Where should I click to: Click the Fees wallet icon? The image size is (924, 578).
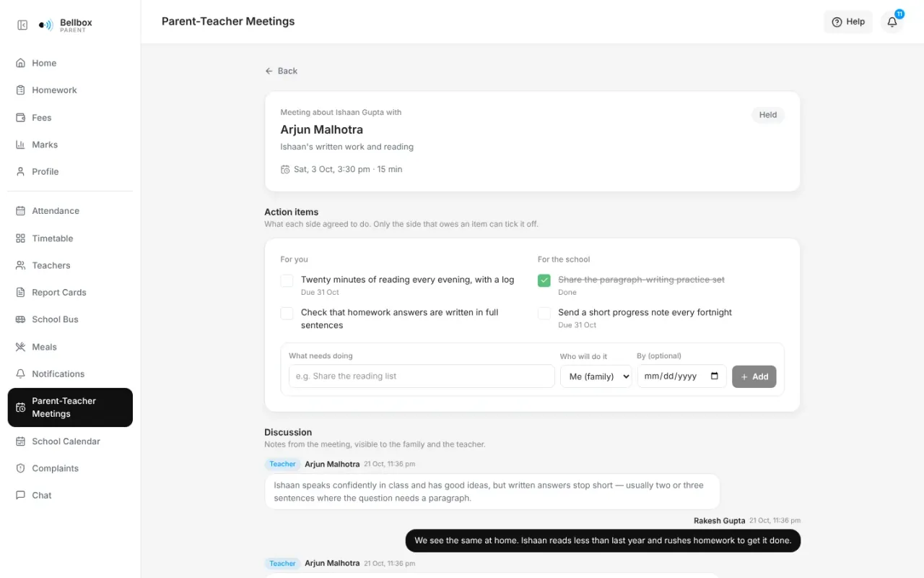click(x=20, y=118)
